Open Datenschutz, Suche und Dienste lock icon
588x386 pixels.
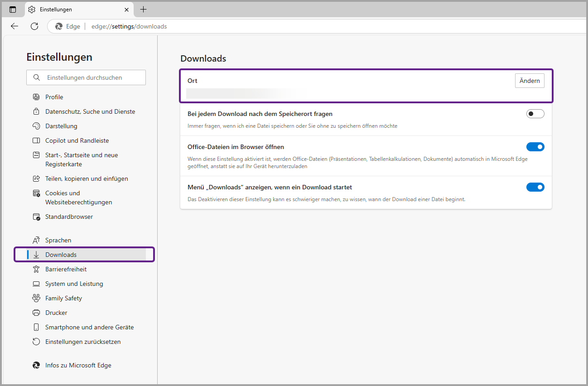click(x=36, y=111)
